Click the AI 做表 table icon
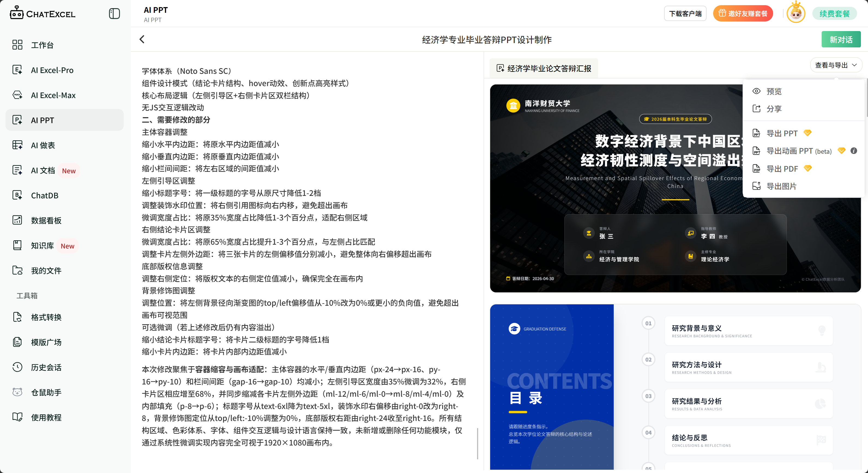Image resolution: width=868 pixels, height=473 pixels. [17, 145]
